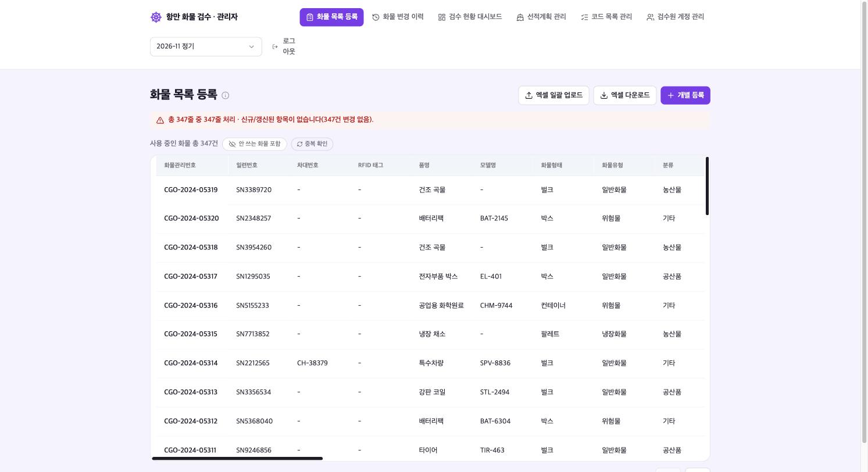Click the 로그아웃 button
868x472 pixels.
coord(284,47)
